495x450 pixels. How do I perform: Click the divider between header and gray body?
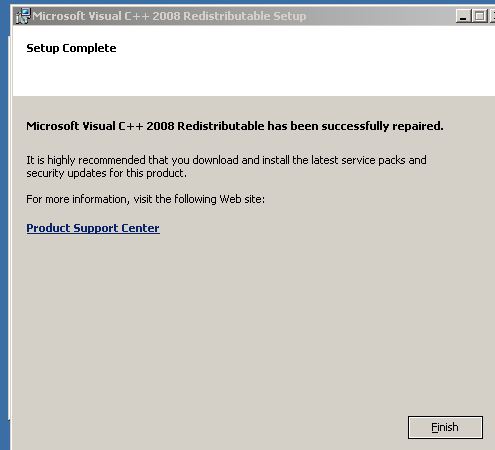coord(253,96)
